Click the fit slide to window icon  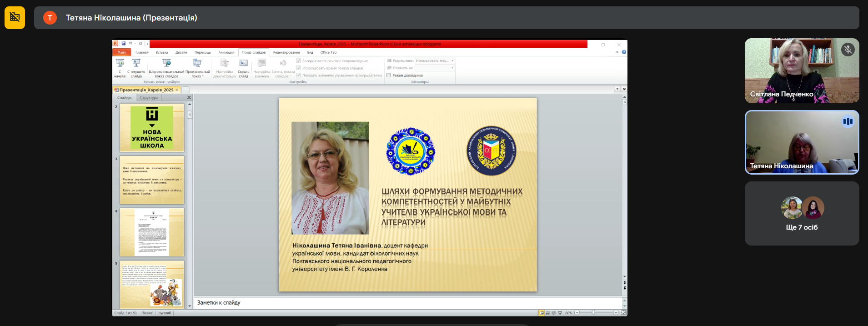[623, 313]
